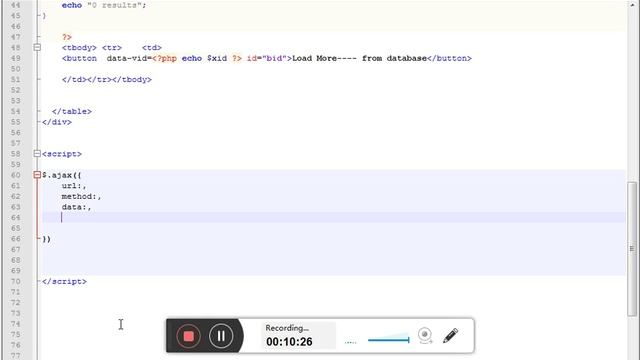Image resolution: width=640 pixels, height=360 pixels.
Task: Adjust the recorder volume slider
Action: coord(388,339)
